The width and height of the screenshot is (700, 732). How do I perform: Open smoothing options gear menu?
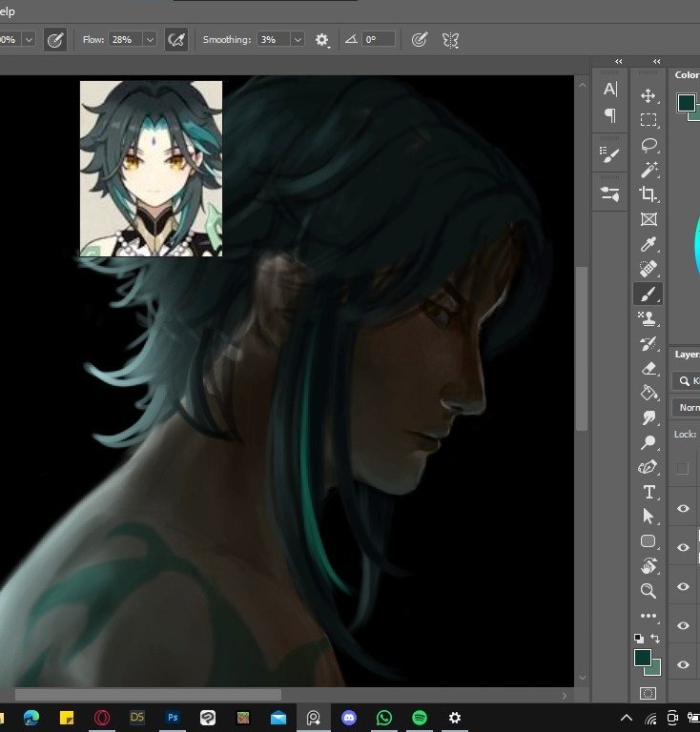321,40
